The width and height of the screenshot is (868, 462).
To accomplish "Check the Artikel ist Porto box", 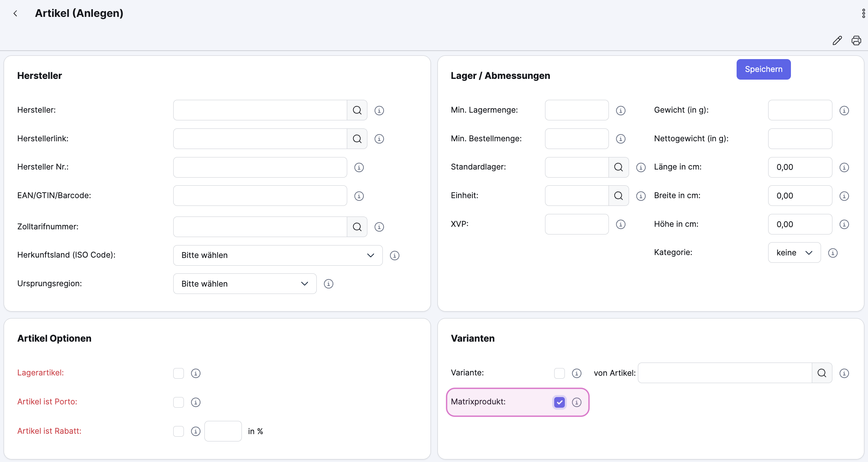I will tap(178, 402).
